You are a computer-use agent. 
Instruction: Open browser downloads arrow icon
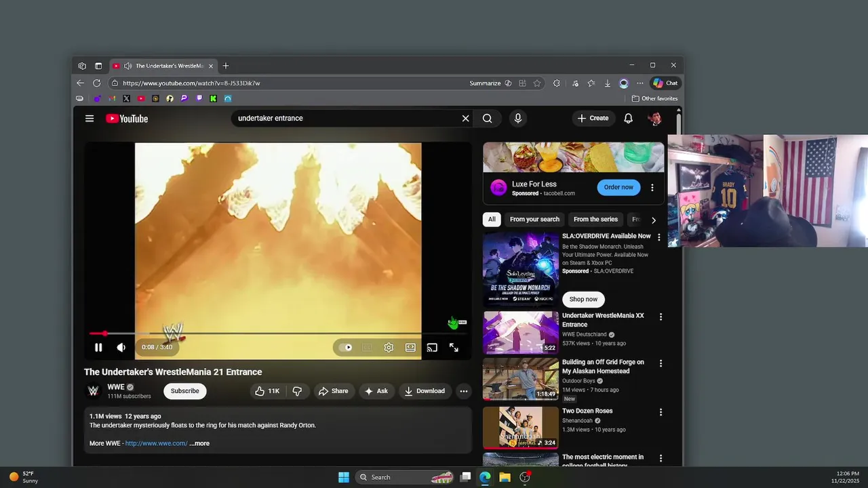point(608,83)
